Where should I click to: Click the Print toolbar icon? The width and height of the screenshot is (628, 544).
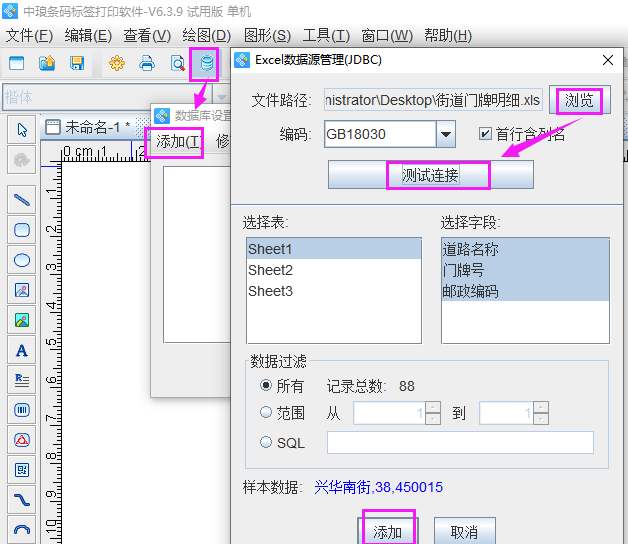pyautogui.click(x=147, y=63)
